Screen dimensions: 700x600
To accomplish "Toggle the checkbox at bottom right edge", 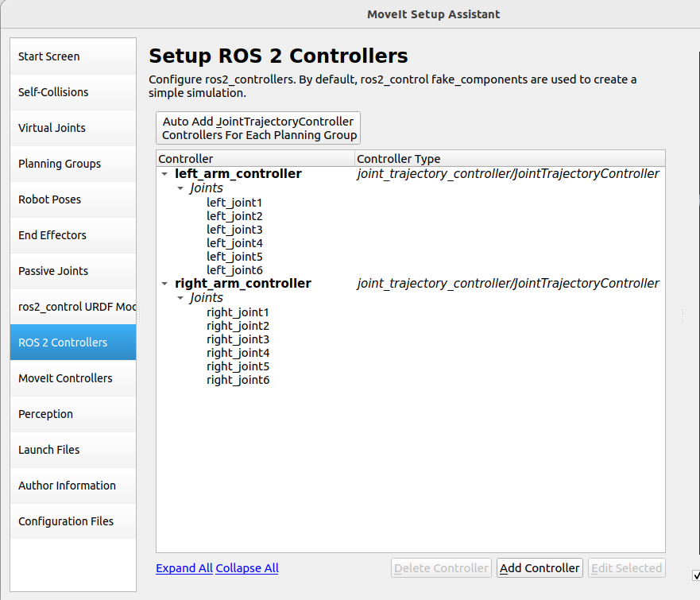I will [697, 575].
